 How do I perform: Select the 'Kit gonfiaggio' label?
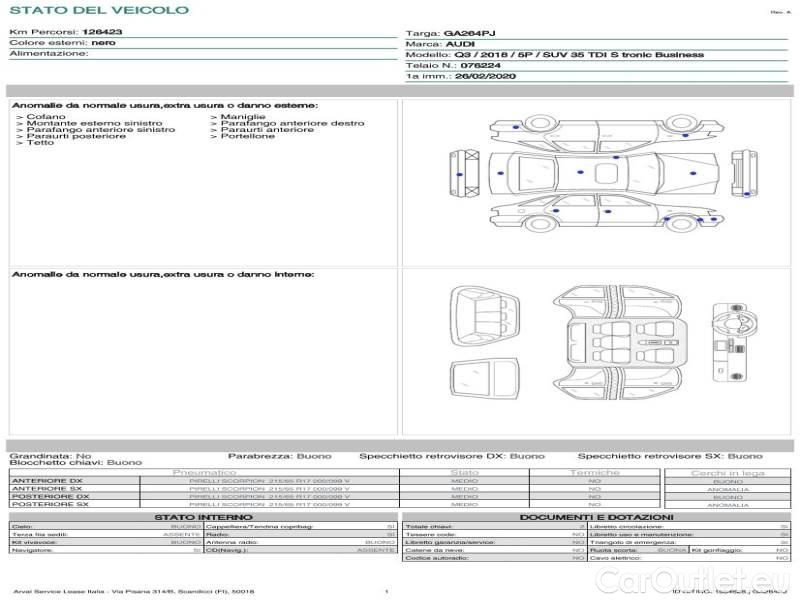[717, 551]
